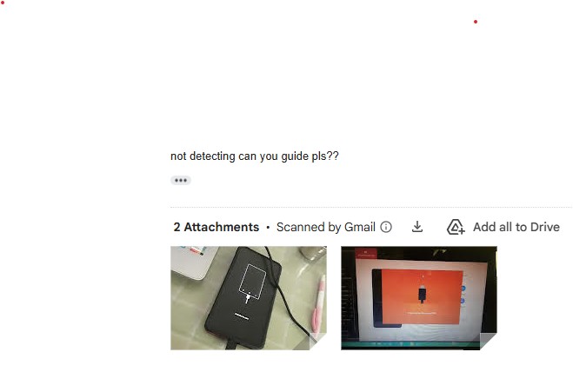Click the red dot in the top-left corner

(x=3, y=3)
